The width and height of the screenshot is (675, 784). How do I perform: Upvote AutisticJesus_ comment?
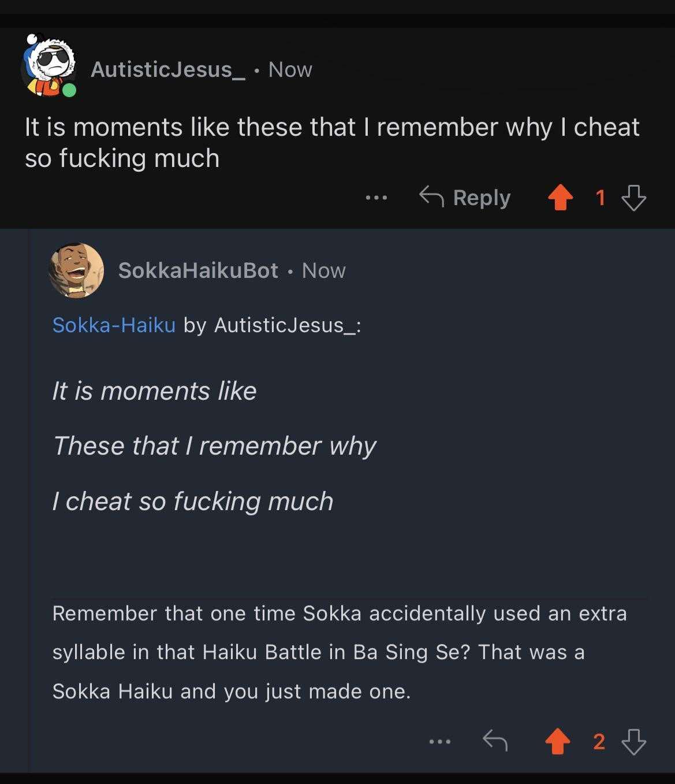560,198
